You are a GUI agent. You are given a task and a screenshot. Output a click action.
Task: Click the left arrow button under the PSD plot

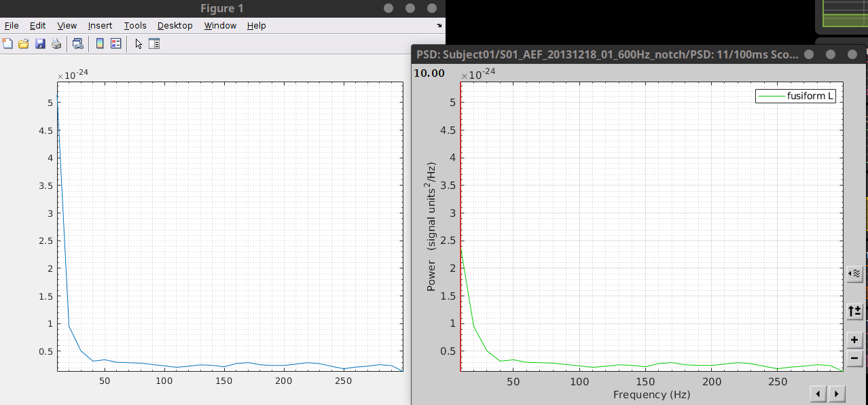pyautogui.click(x=818, y=393)
